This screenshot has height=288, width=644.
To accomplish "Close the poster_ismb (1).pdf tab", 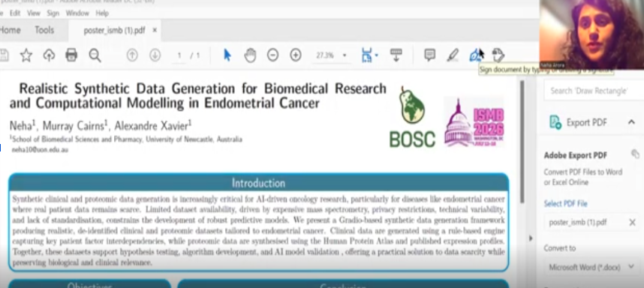I will pos(155,30).
